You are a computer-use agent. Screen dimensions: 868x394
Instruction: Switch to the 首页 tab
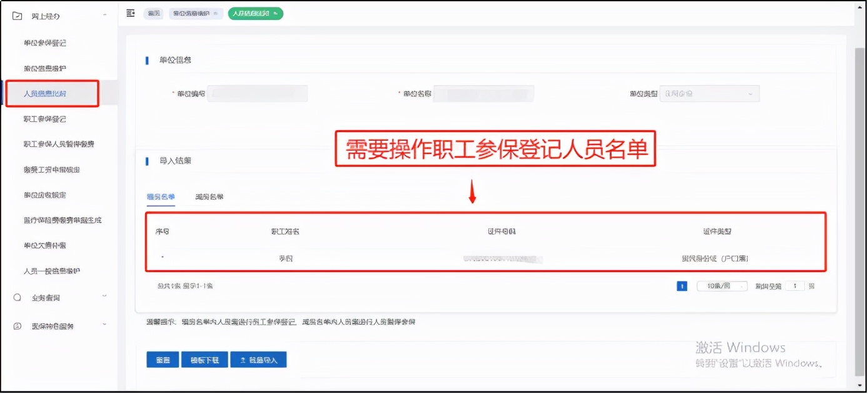pyautogui.click(x=154, y=13)
